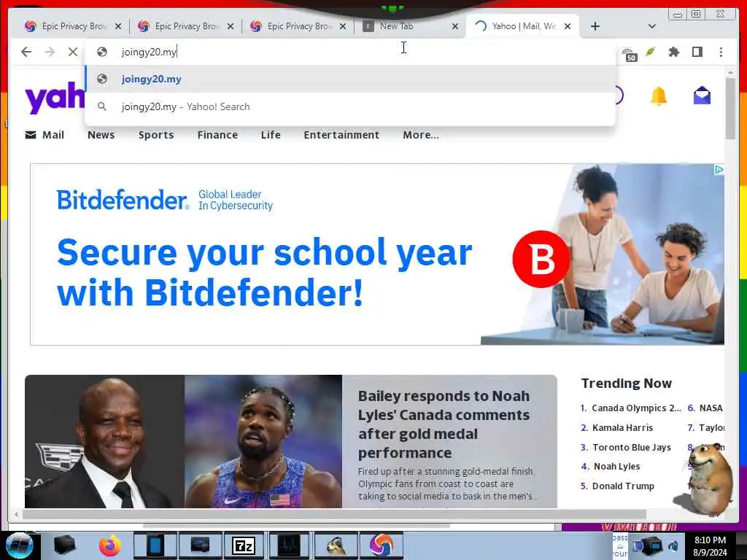Close the New Tab tab
Image resolution: width=747 pixels, height=560 pixels.
click(x=455, y=26)
